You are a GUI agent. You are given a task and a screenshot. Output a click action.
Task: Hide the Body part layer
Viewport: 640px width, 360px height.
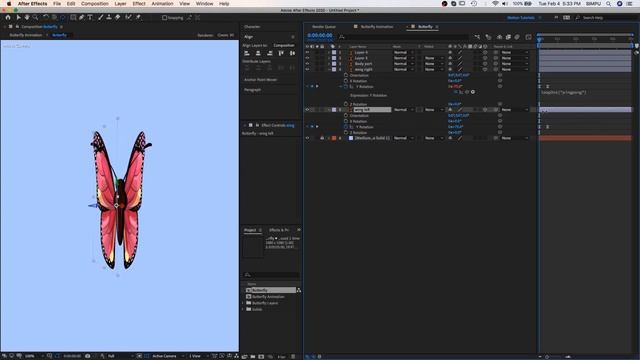[307, 64]
